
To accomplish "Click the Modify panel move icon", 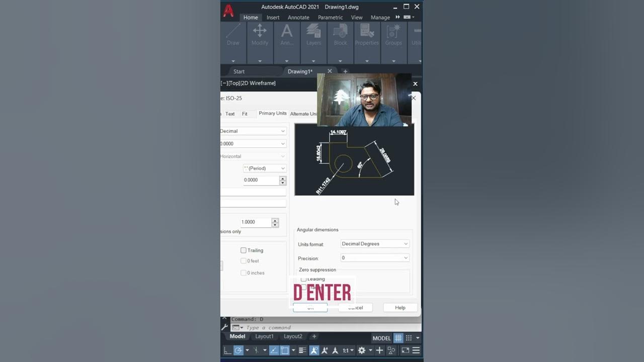I will 260,31.
